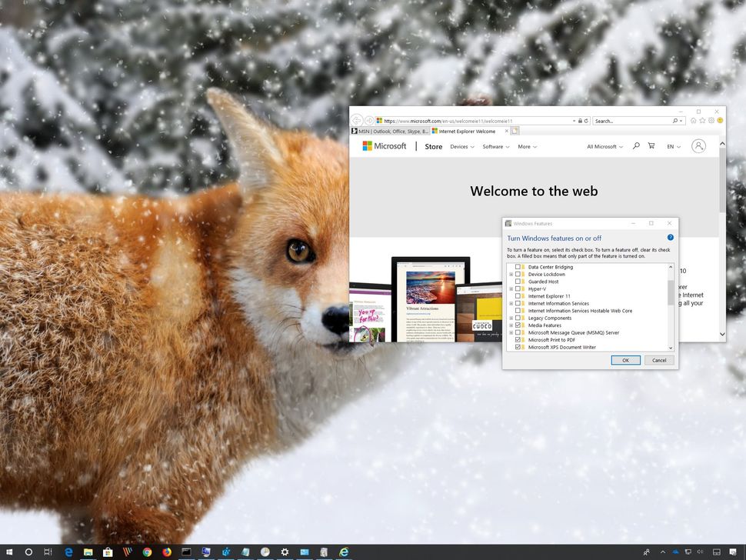Click the refresh icon in the address bar
The width and height of the screenshot is (746, 560).
(x=587, y=121)
